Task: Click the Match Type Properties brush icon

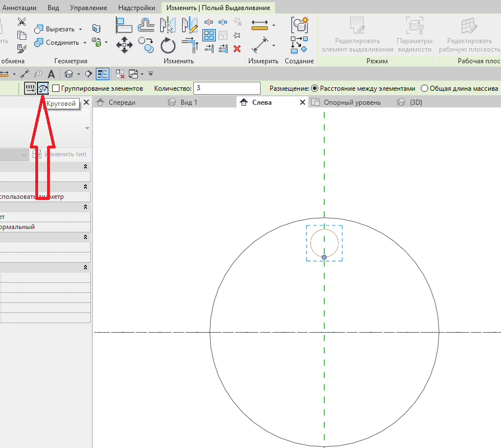Action: [x=22, y=49]
